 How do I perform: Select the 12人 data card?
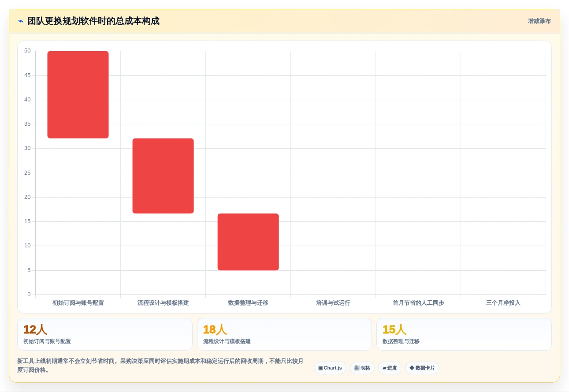pyautogui.click(x=105, y=334)
